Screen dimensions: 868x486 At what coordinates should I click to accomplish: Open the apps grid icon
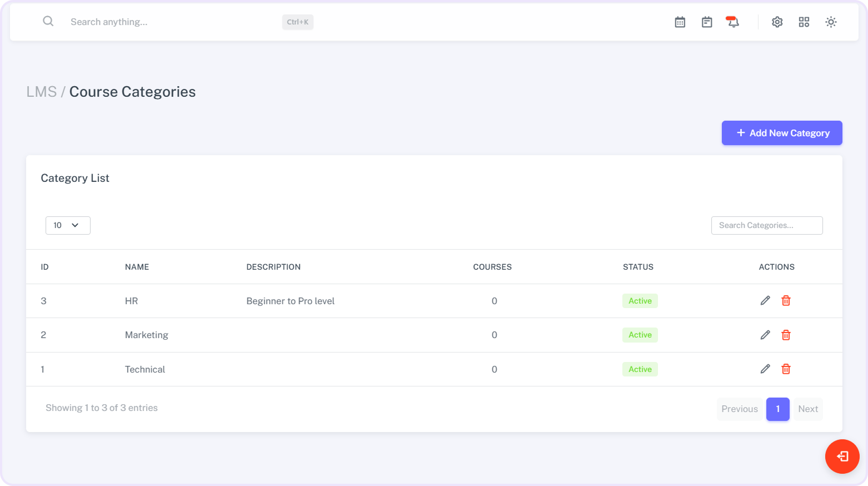pos(804,22)
